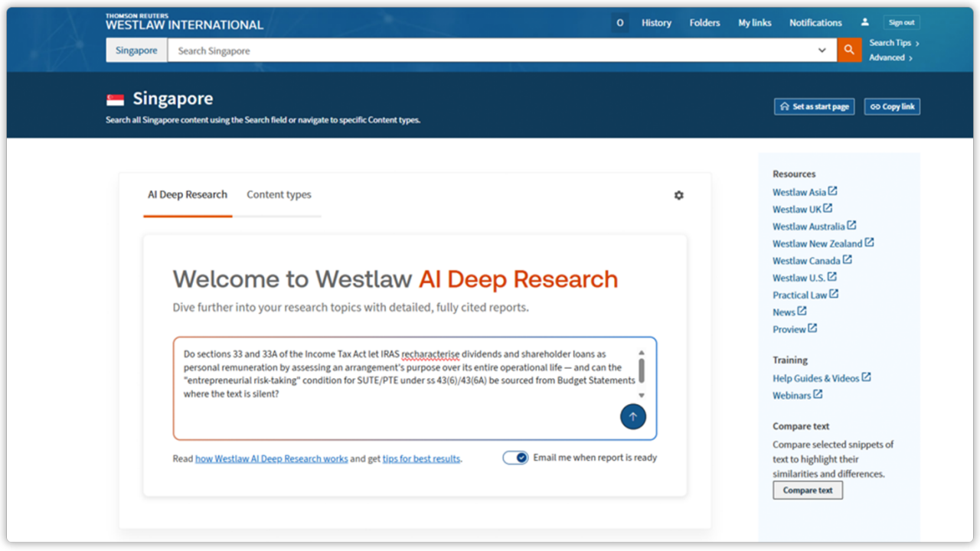Click the Resources heading
Viewport: 980px width, 551px height.
794,174
